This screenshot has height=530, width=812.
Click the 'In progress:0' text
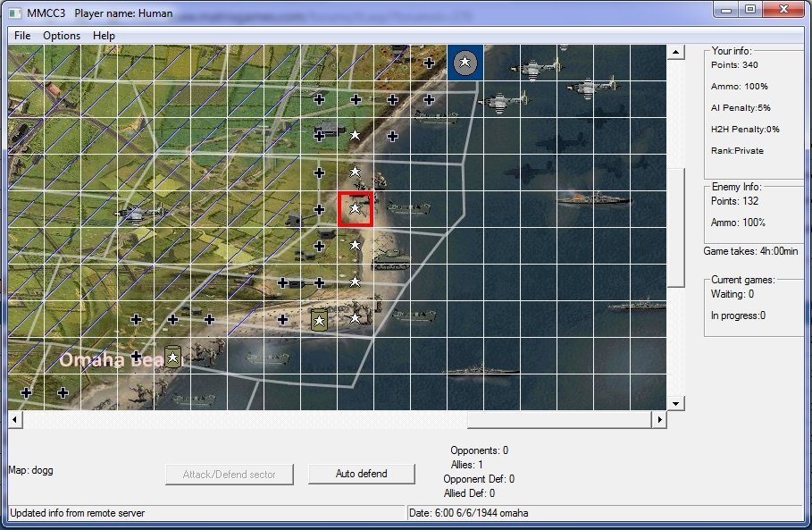coord(738,315)
